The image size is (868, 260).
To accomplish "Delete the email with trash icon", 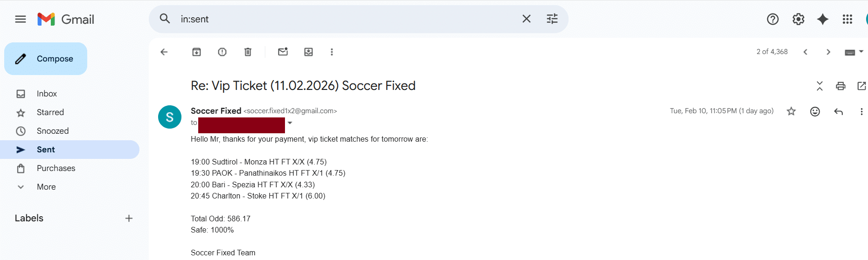I will 248,52.
